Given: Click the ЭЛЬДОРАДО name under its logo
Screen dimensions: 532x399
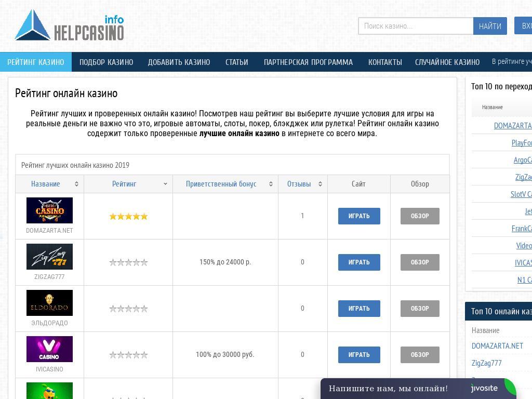Looking at the screenshot, I should coord(49,323).
